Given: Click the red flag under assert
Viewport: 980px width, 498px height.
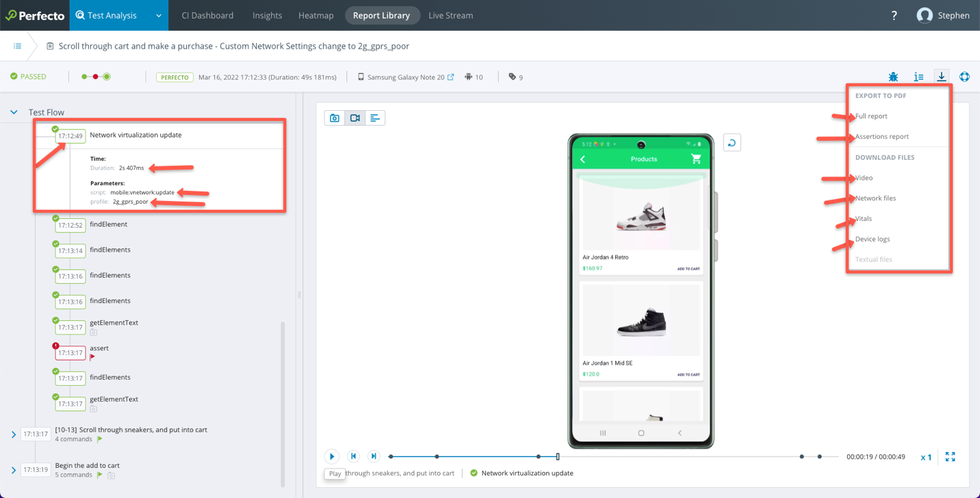Looking at the screenshot, I should [x=92, y=357].
